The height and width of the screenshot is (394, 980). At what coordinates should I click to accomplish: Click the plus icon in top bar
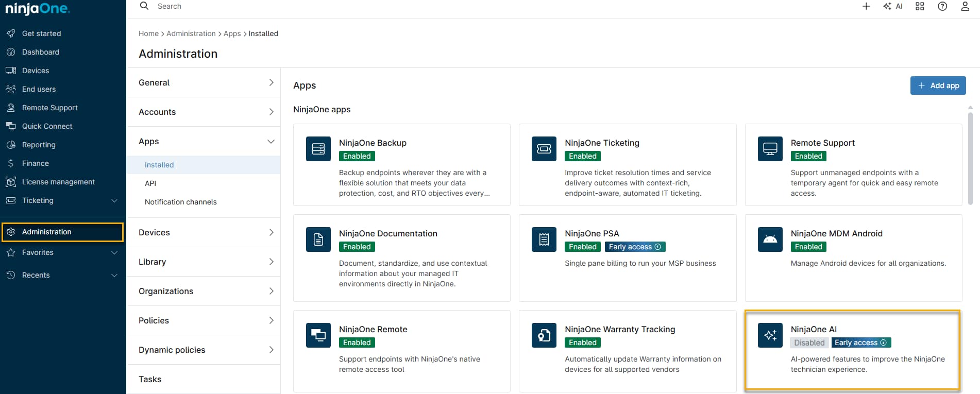point(866,6)
